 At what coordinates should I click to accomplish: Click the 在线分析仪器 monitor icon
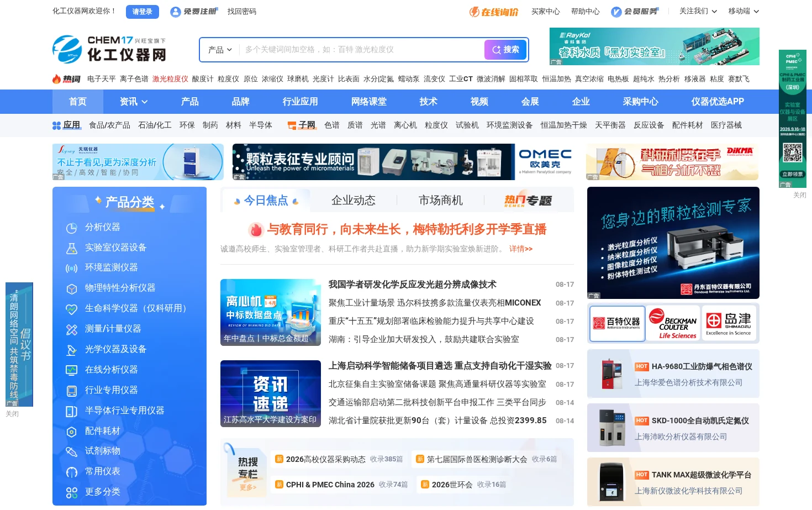click(x=72, y=370)
